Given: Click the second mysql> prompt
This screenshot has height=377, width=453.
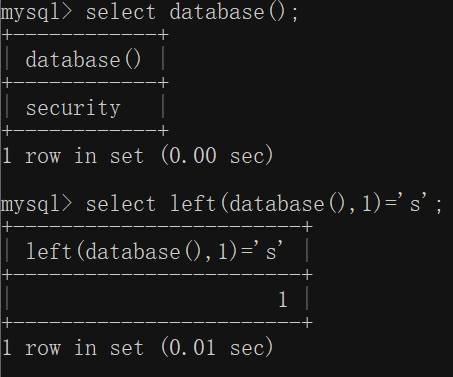Looking at the screenshot, I should point(36,205).
